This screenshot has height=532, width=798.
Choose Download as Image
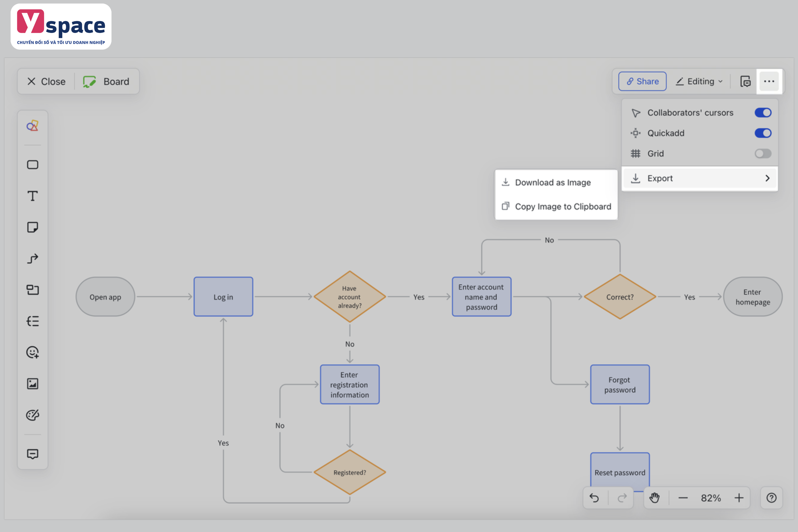point(556,182)
